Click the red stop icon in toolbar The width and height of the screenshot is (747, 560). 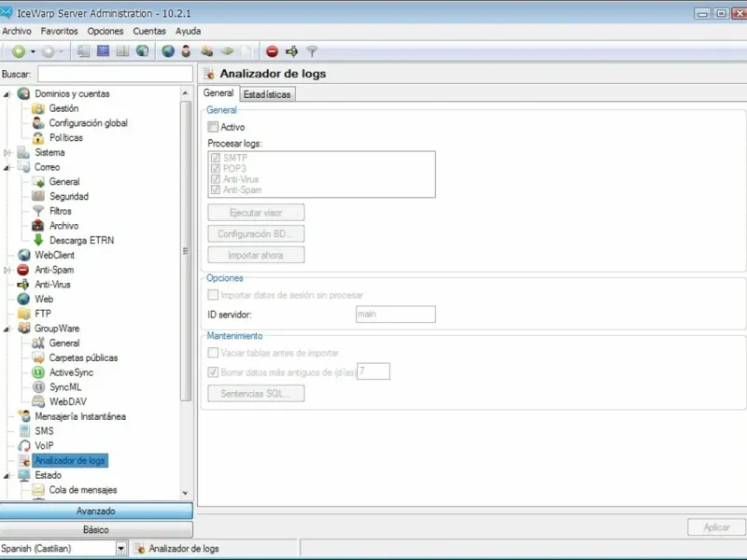(x=272, y=51)
